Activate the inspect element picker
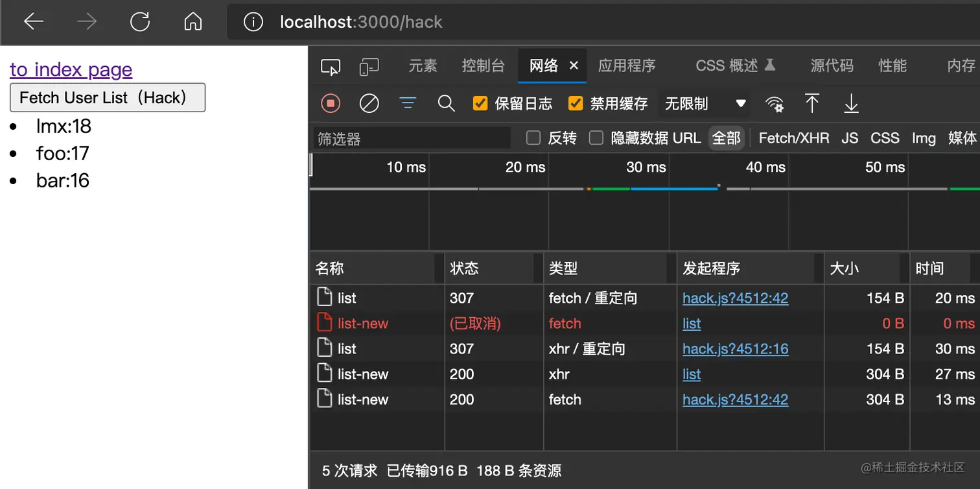 point(331,66)
